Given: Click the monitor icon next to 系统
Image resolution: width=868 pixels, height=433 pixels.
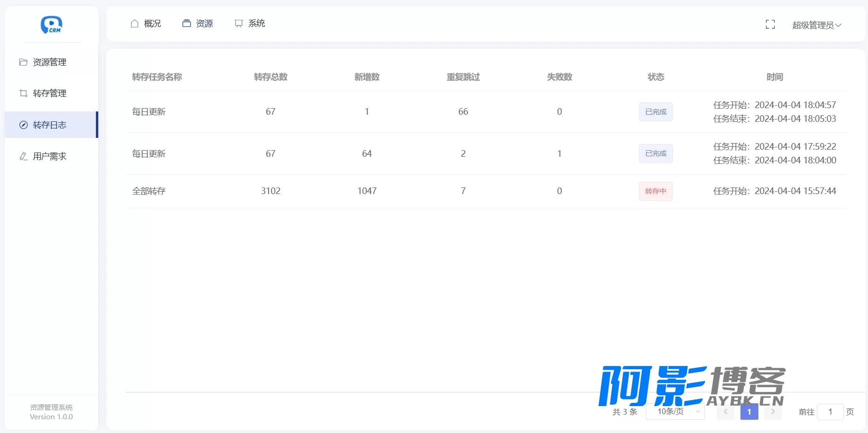Looking at the screenshot, I should [239, 23].
